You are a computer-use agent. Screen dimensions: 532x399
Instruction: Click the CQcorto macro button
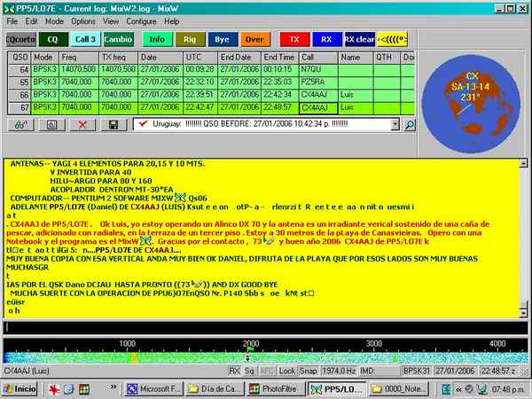[x=20, y=39]
